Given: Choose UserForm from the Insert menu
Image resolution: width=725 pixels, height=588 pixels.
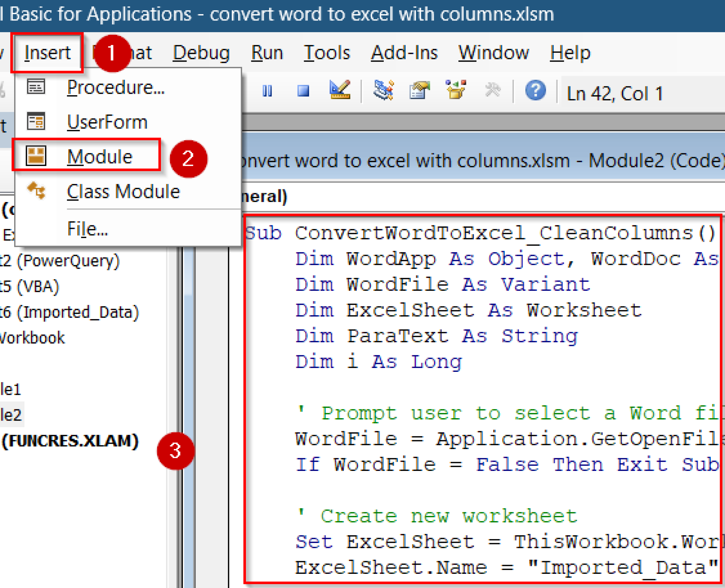Looking at the screenshot, I should 107,122.
